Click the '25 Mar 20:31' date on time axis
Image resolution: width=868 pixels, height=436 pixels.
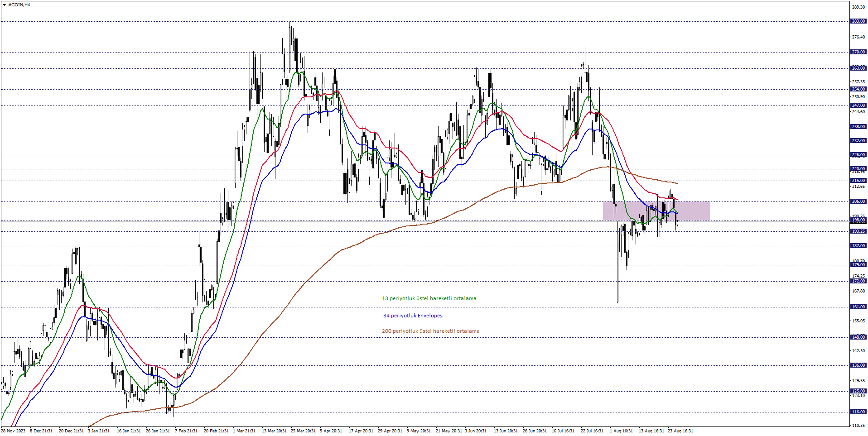[x=303, y=431]
